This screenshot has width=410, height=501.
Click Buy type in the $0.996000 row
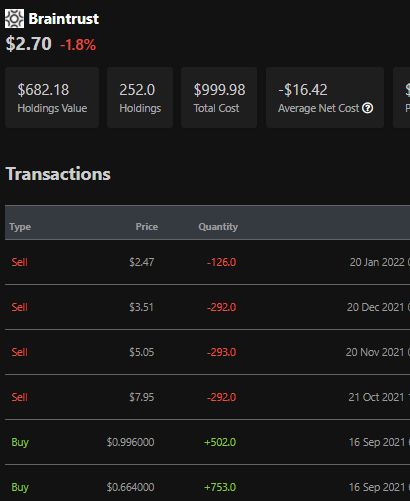click(20, 442)
